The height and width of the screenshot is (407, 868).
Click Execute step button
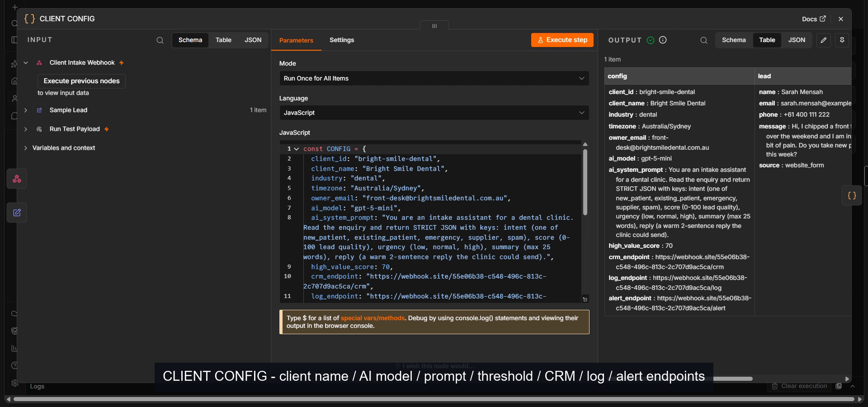coord(562,40)
